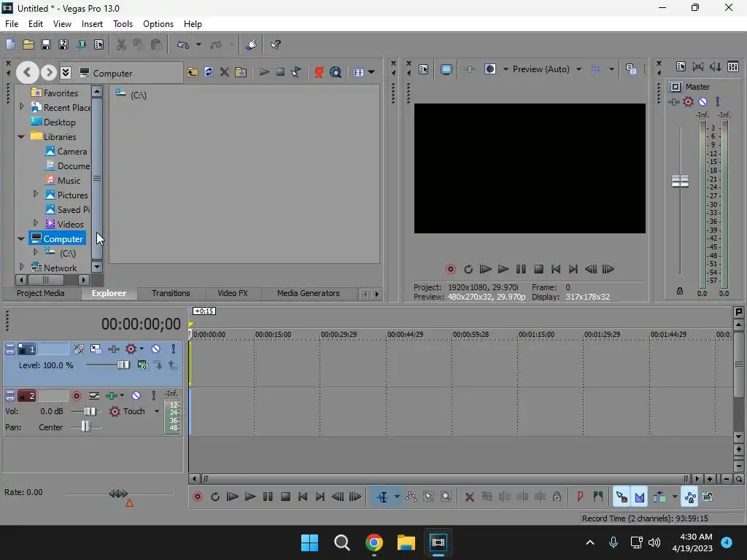
Task: Open Chrome from the Windows taskbar
Action: point(374,542)
